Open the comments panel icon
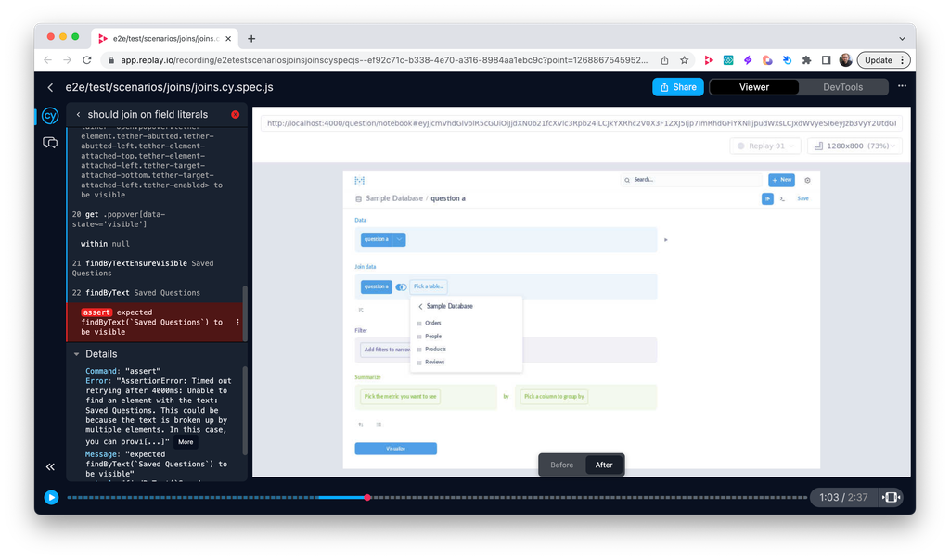The width and height of the screenshot is (950, 560). 50,143
